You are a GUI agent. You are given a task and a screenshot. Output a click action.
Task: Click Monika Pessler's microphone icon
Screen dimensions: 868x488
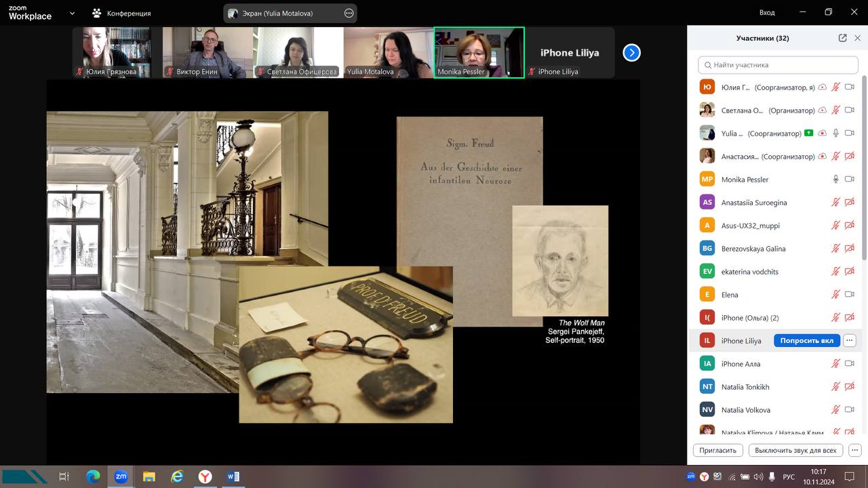click(x=836, y=179)
